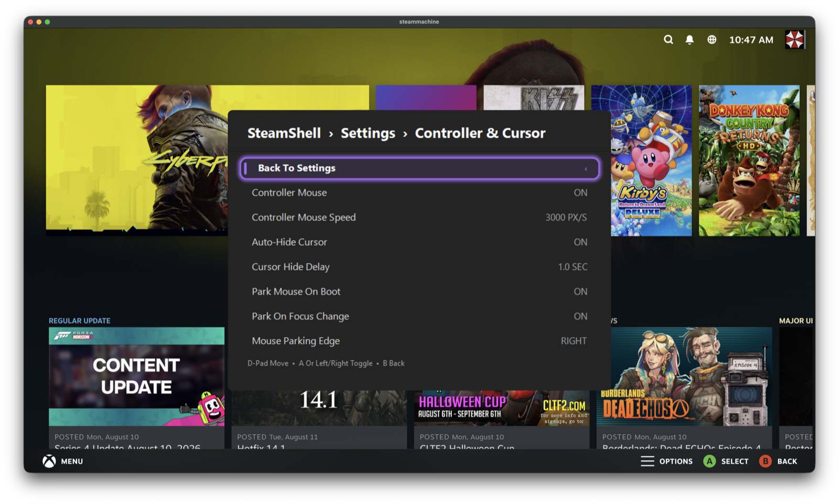Change Cursor Hide Delay 1.0 SEC value
Image resolution: width=839 pixels, height=504 pixels.
(573, 267)
